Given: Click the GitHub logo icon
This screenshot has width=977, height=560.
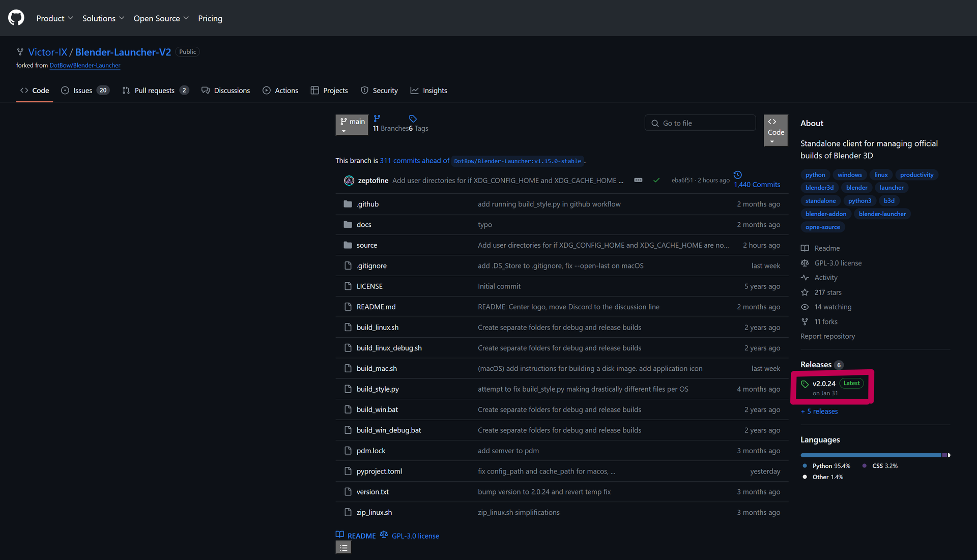Looking at the screenshot, I should click(x=16, y=18).
